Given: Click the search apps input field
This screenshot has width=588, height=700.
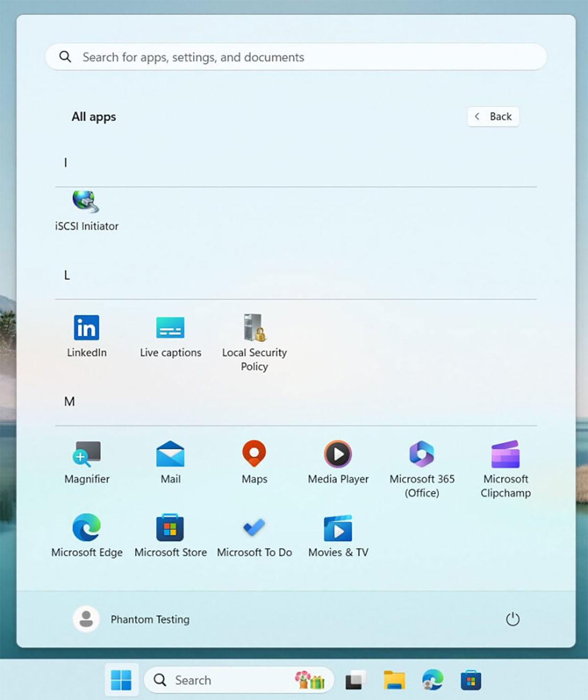Looking at the screenshot, I should [296, 56].
